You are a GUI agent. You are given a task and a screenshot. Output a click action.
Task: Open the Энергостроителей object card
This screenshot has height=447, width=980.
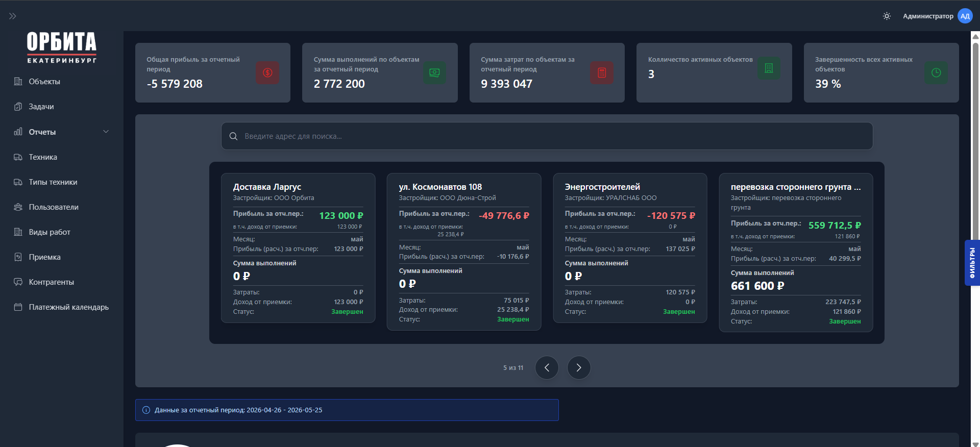click(x=630, y=248)
